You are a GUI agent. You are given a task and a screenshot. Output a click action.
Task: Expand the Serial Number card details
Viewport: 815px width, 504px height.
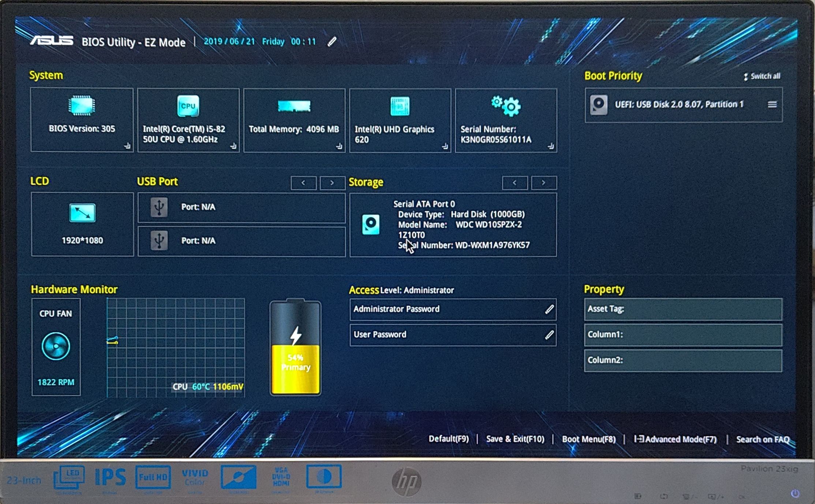[x=551, y=146]
